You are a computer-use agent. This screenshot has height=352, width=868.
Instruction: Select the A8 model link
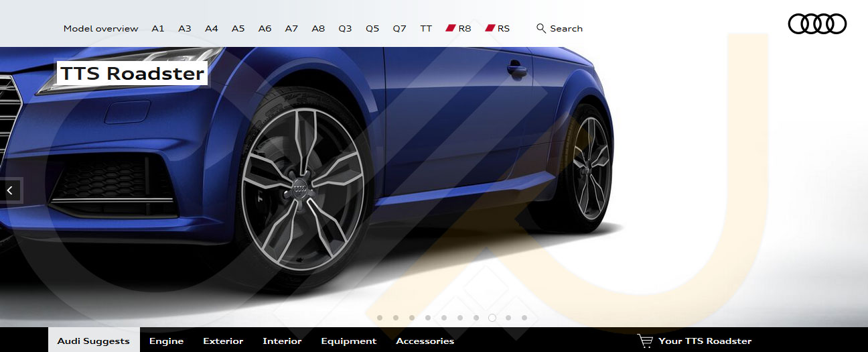(x=318, y=29)
